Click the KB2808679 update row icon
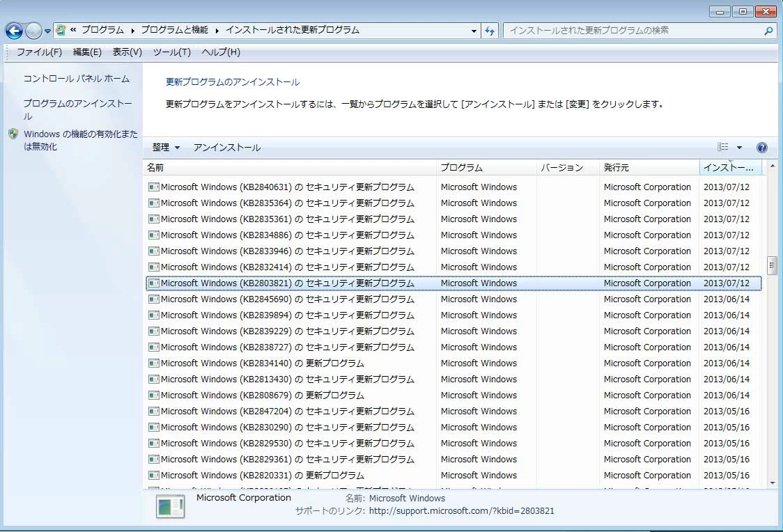Image resolution: width=783 pixels, height=532 pixels. pyautogui.click(x=154, y=396)
